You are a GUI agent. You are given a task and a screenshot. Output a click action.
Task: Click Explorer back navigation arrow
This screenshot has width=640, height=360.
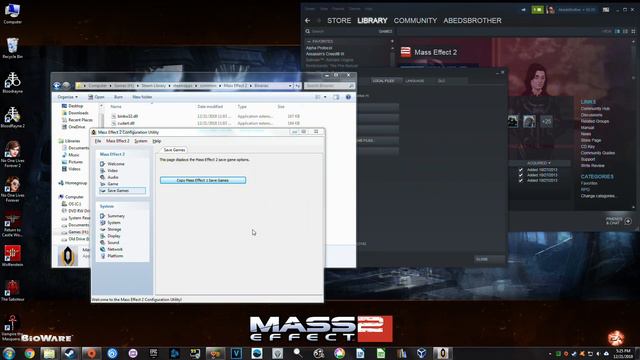pos(57,86)
